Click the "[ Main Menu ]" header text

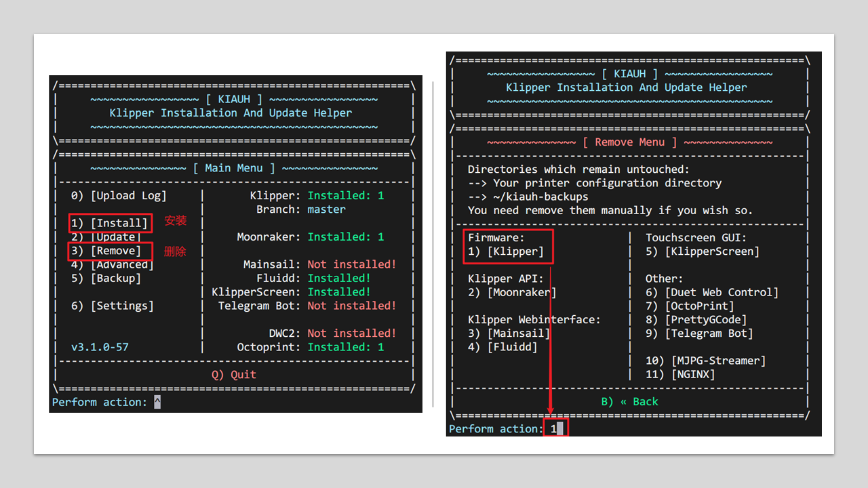click(234, 168)
